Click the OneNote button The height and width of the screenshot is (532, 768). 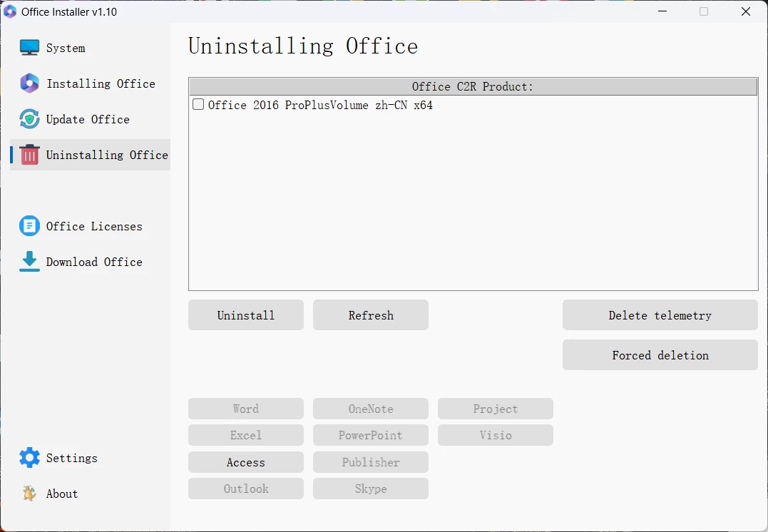[371, 409]
